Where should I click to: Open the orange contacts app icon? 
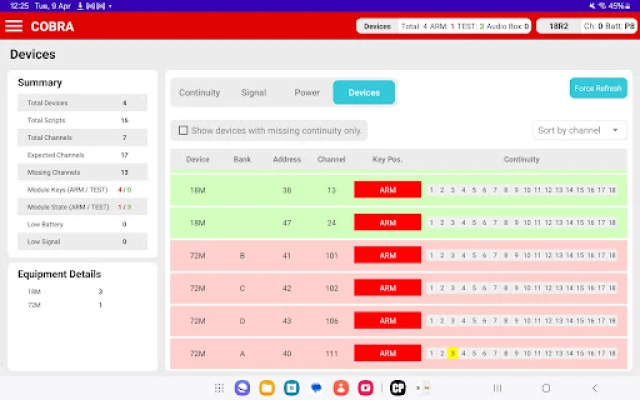tap(341, 387)
